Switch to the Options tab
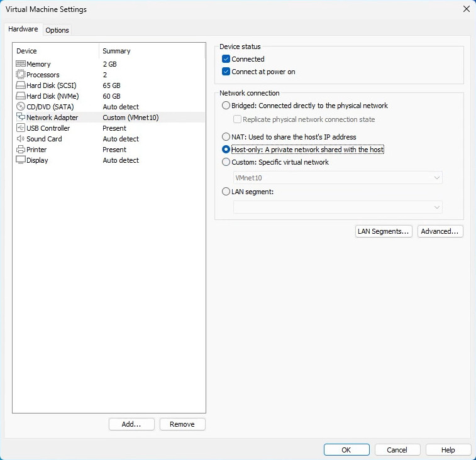The height and width of the screenshot is (460, 476). [57, 30]
